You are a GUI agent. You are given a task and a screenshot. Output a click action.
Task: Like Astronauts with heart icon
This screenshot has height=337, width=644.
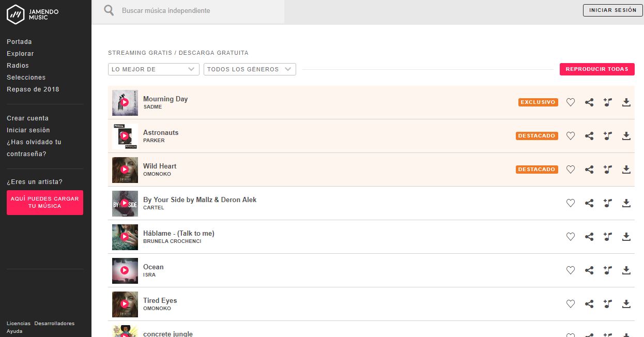pos(571,136)
